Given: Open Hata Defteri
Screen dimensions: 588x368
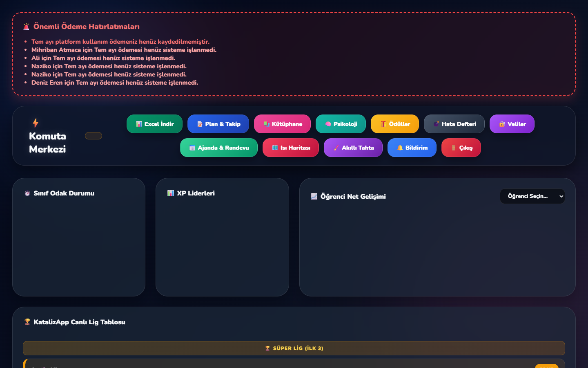Looking at the screenshot, I should coord(454,124).
